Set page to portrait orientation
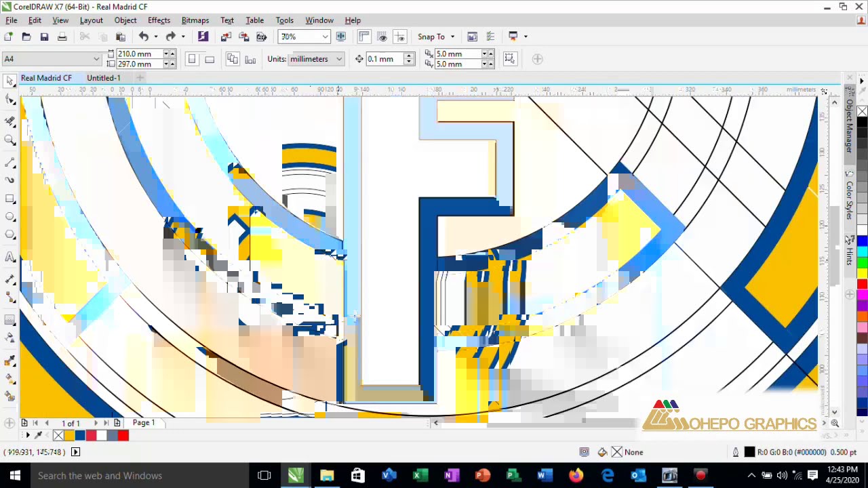 pos(192,59)
